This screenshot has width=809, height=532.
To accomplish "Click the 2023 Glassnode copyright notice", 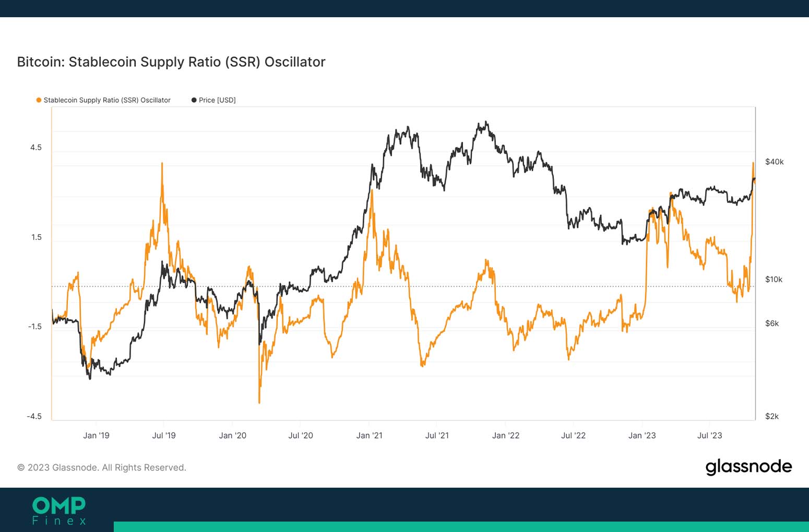I will click(102, 467).
